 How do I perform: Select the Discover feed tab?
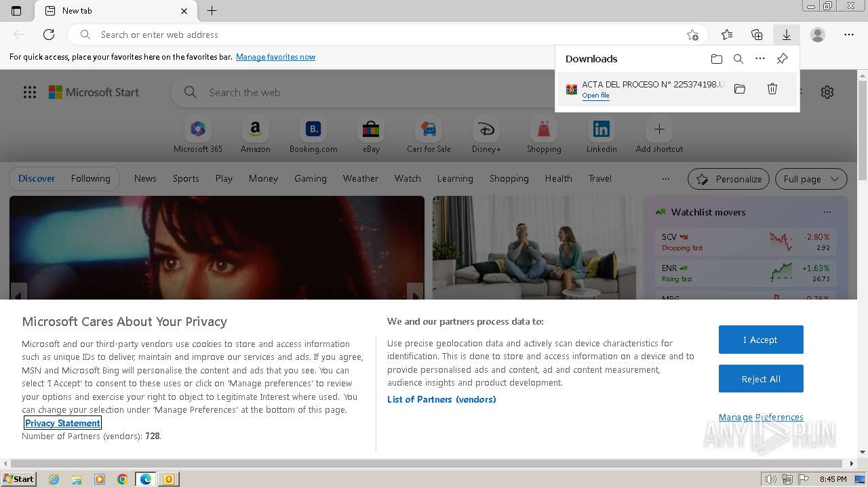[37, 178]
